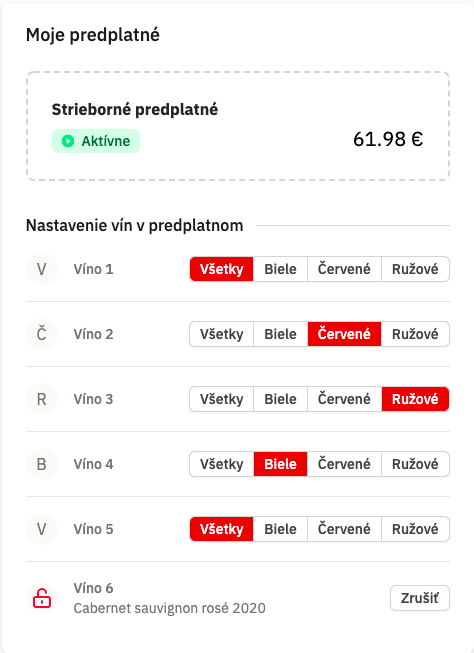
Task: Switch Víno 5 to Ružové
Action: [415, 529]
